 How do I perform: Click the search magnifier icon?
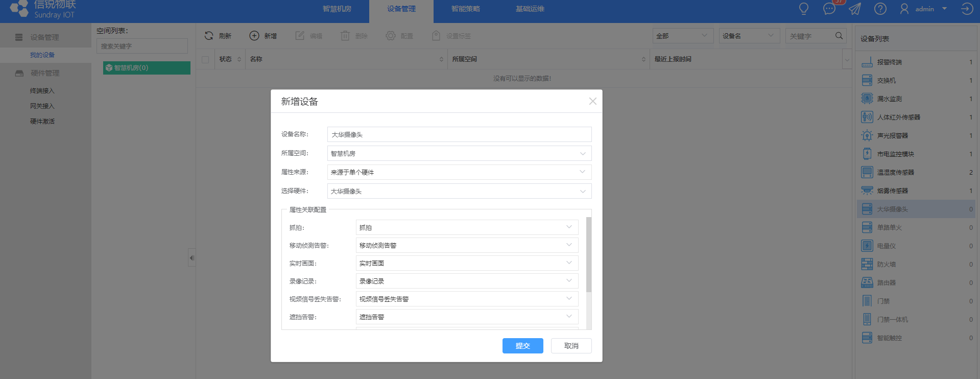coord(839,36)
